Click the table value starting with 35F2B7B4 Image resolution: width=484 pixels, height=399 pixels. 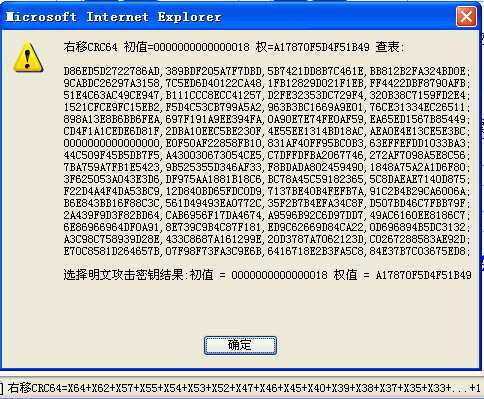pyautogui.click(x=315, y=203)
